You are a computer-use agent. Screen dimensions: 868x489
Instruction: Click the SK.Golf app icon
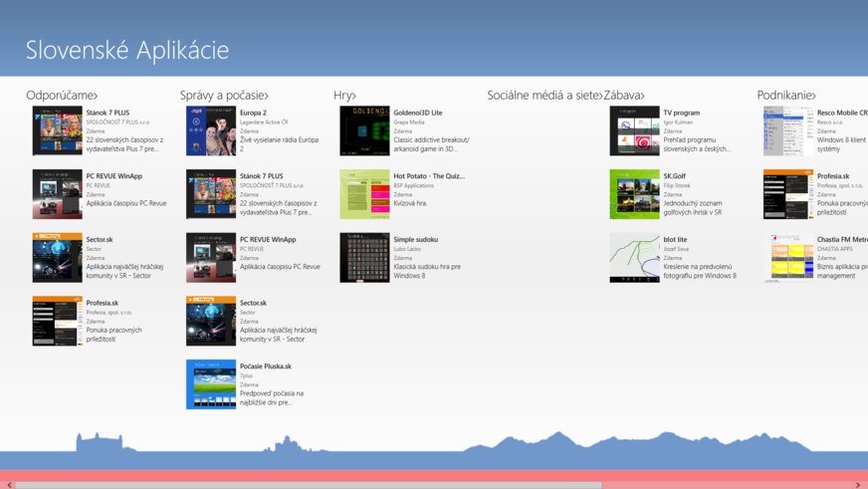tap(634, 194)
